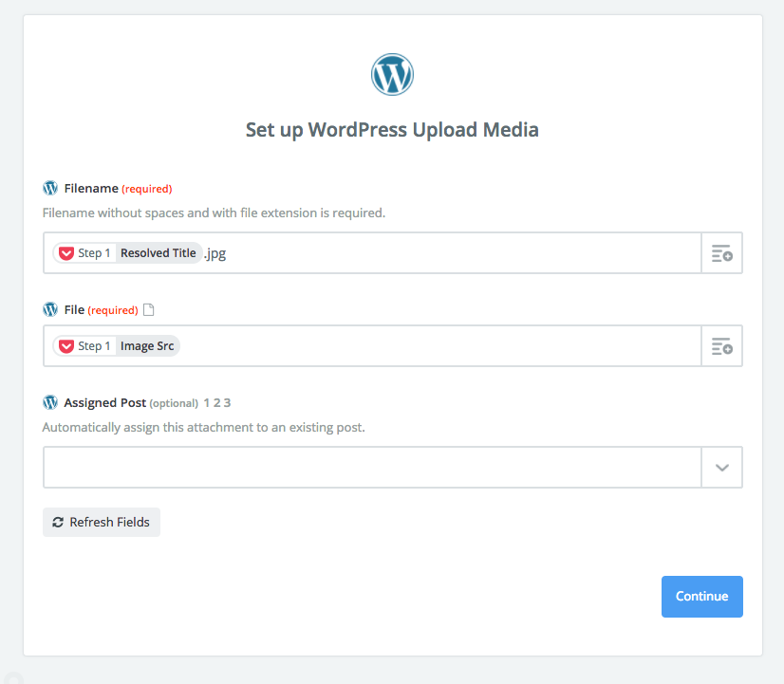Image resolution: width=784 pixels, height=684 pixels.
Task: Click the Refresh Fields button
Action: click(102, 522)
